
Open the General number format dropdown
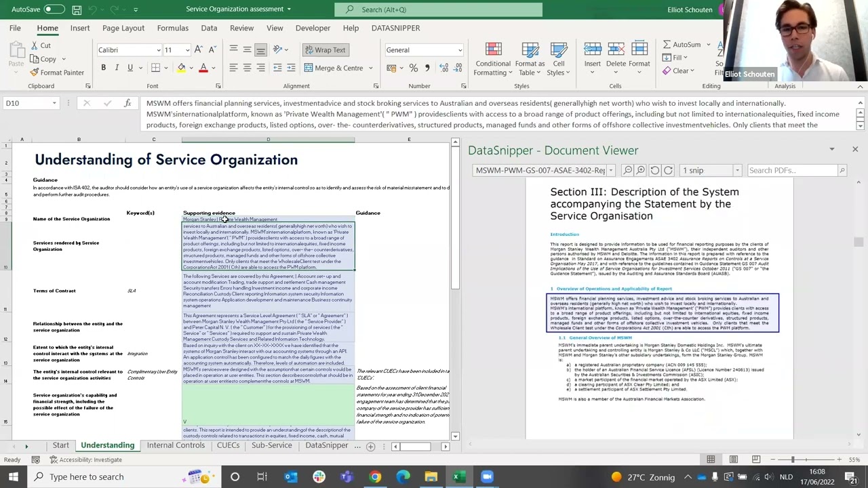(x=460, y=50)
